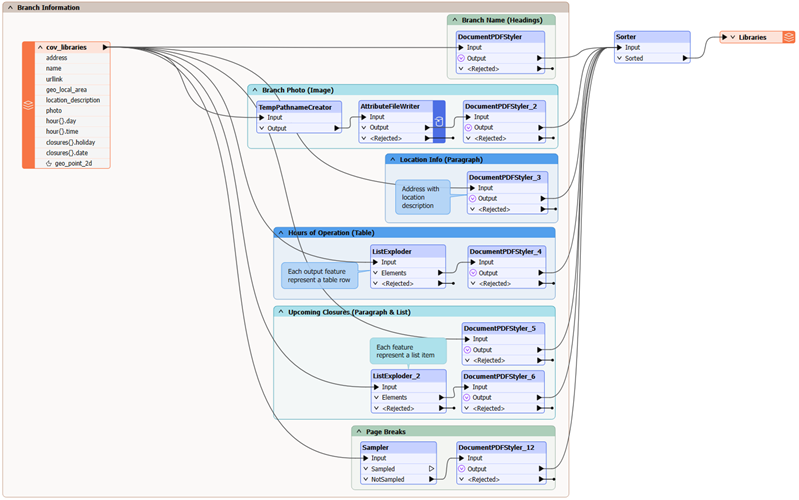Click the geometry icon beside geo_point_2d
The height and width of the screenshot is (500, 799).
[x=48, y=163]
